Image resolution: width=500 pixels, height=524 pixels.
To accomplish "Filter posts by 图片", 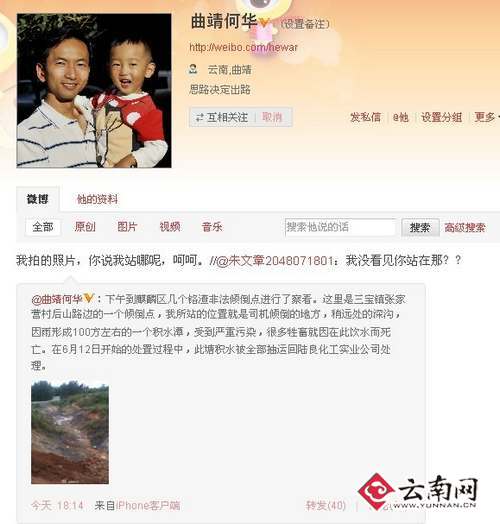I will 127,227.
